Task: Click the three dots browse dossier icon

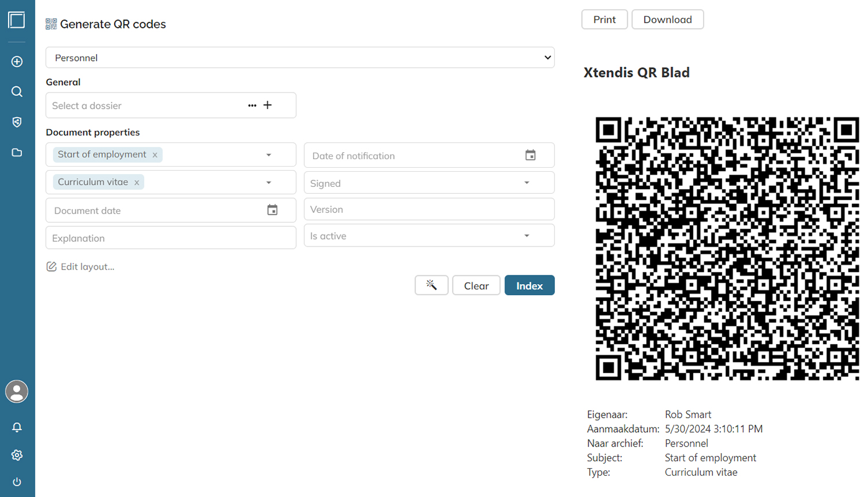Action: 252,105
